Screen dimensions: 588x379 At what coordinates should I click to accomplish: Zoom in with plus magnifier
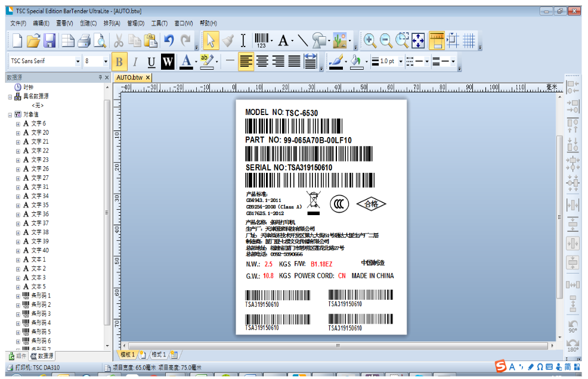coord(370,41)
